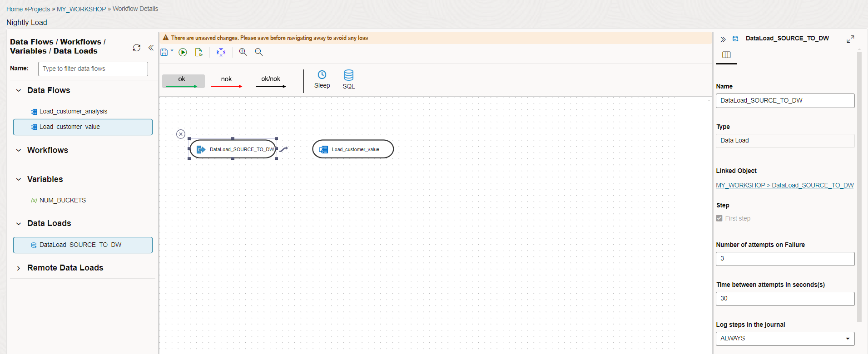Collapse the Data Flows section
The image size is (868, 354).
pos(19,90)
